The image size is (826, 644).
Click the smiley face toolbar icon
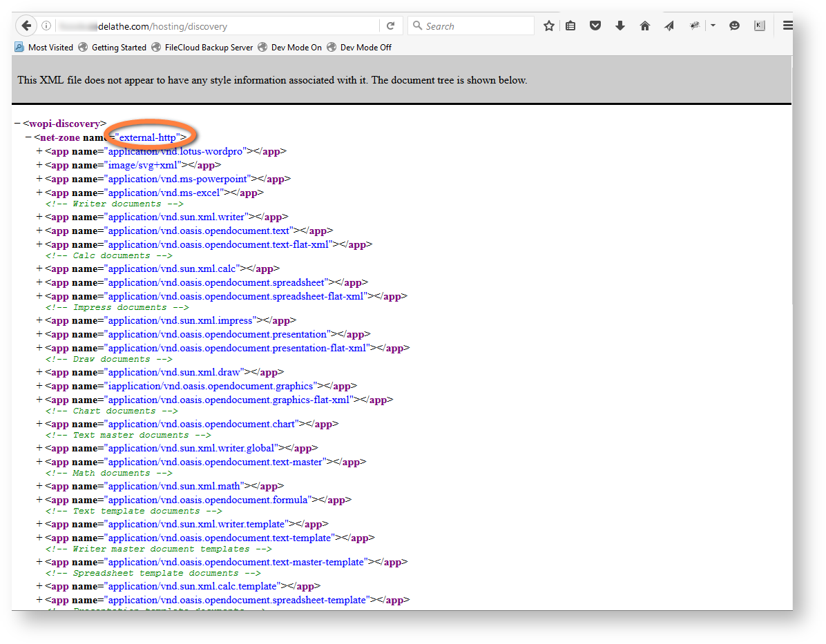tap(734, 26)
